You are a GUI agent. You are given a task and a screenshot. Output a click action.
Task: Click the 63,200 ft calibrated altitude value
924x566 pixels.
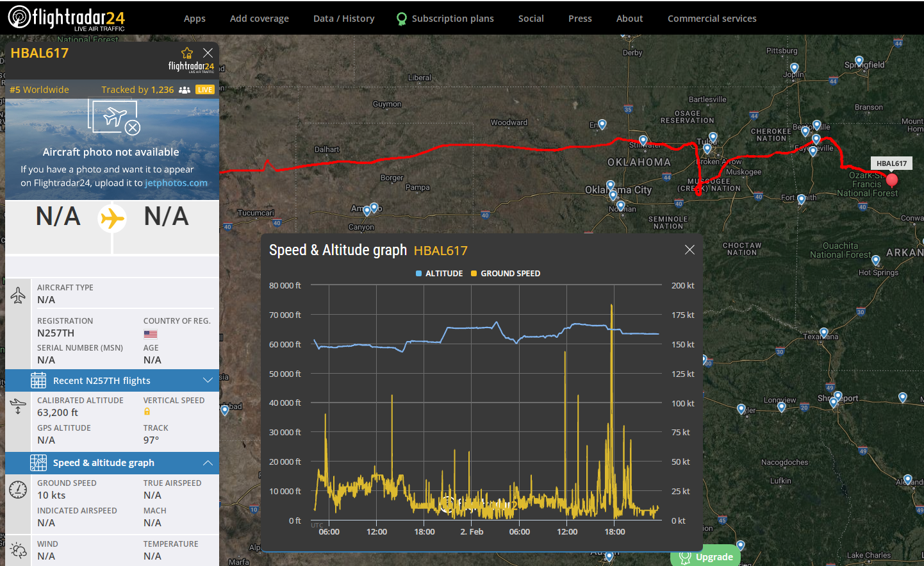click(x=58, y=413)
